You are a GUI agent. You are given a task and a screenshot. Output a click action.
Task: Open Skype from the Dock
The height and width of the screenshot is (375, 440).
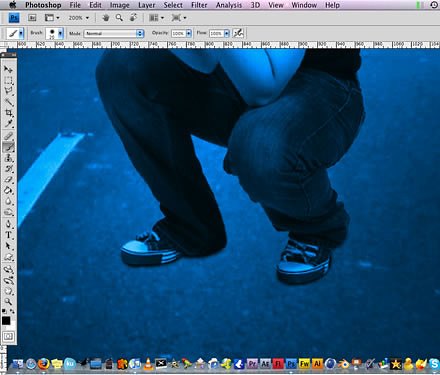434,364
